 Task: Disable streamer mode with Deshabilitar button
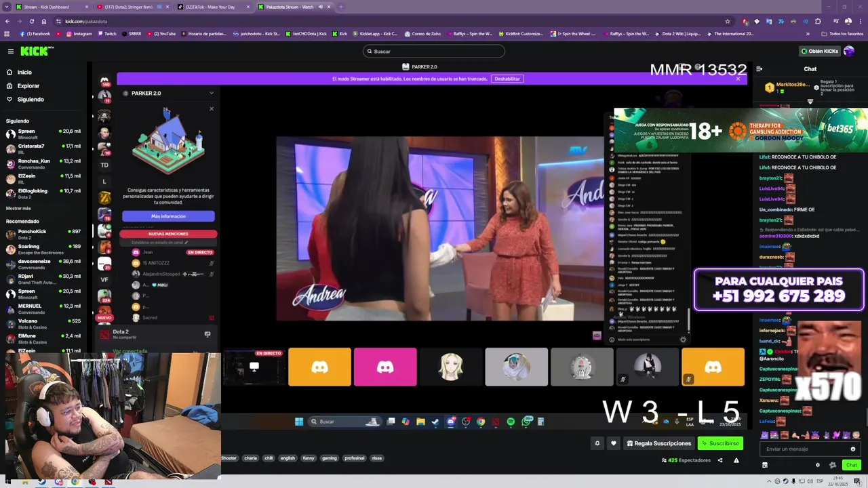pyautogui.click(x=507, y=79)
